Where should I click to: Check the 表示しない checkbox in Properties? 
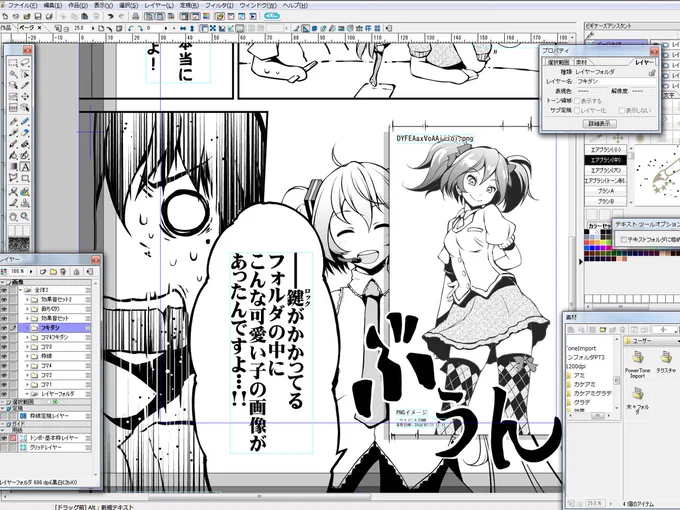(x=622, y=111)
